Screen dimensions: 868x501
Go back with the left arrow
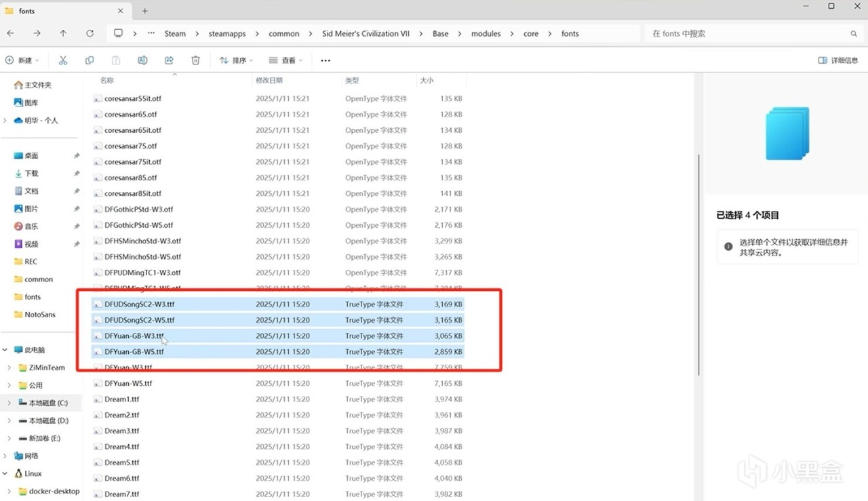pyautogui.click(x=10, y=33)
